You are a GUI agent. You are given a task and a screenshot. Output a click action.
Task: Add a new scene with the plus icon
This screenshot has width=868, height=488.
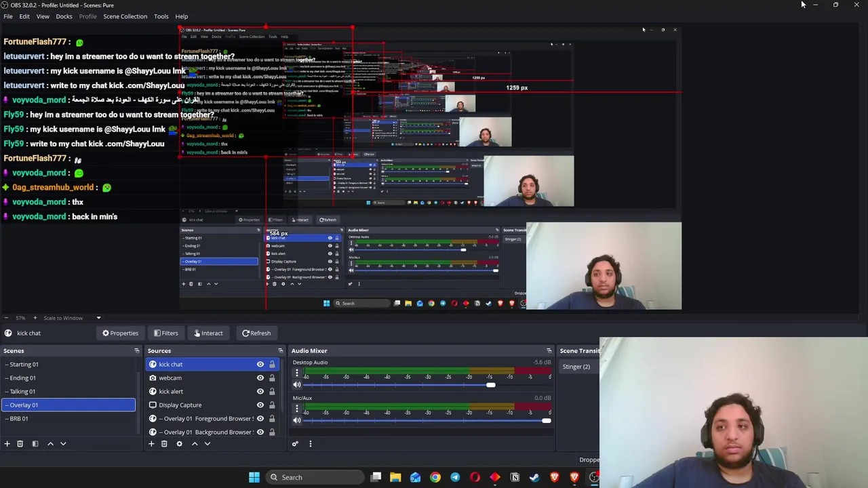[7, 444]
